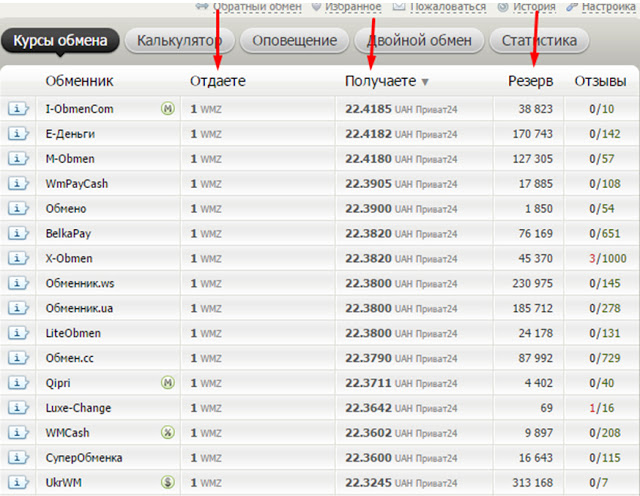
Task: Open the I-ObmenCom exchanger
Action: 79,109
